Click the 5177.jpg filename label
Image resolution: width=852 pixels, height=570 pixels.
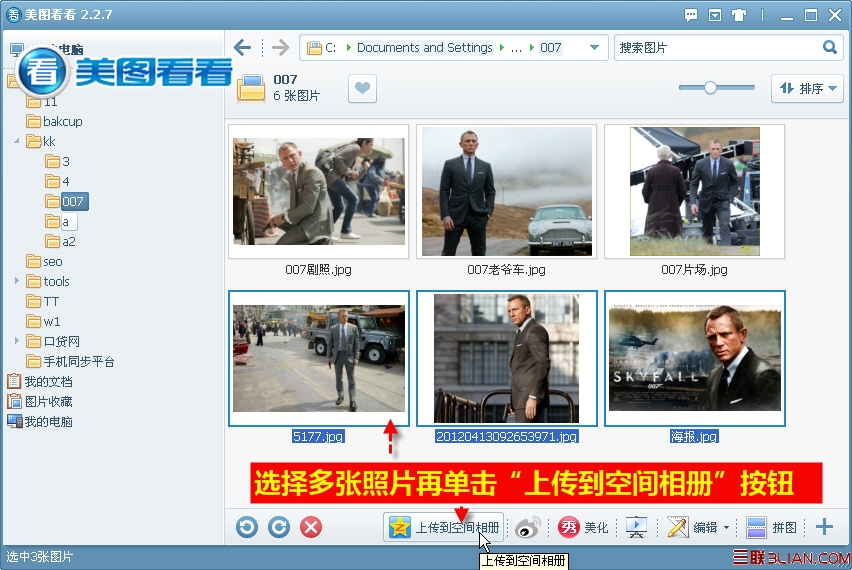click(318, 436)
